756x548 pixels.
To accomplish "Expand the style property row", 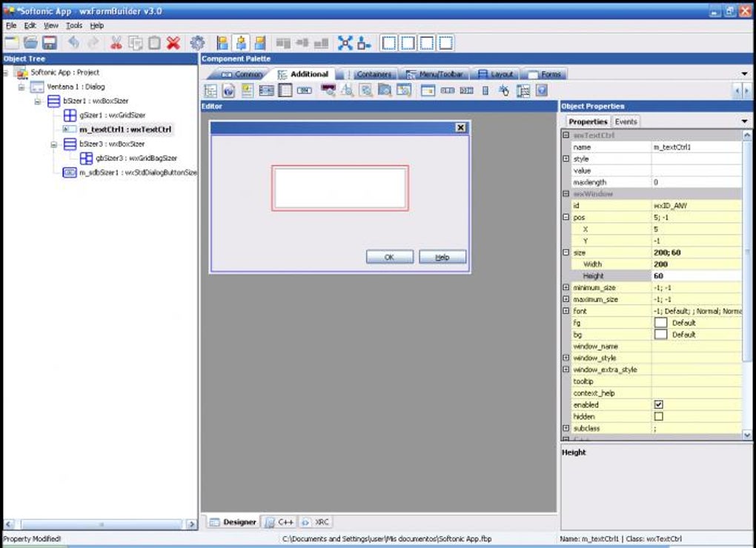I will pyautogui.click(x=566, y=158).
